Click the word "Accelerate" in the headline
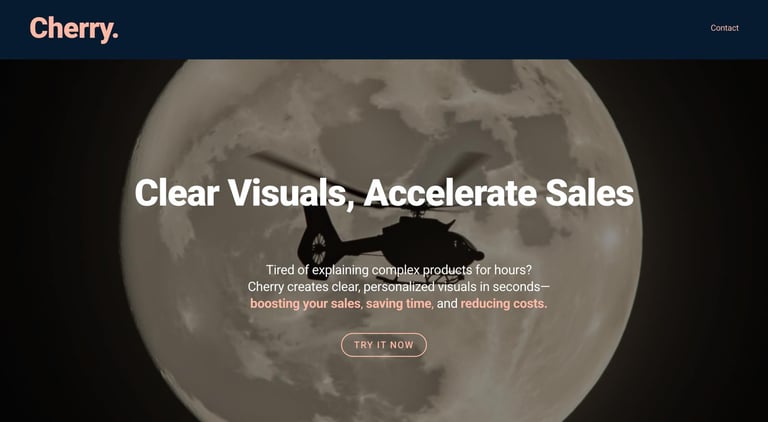 (x=450, y=192)
